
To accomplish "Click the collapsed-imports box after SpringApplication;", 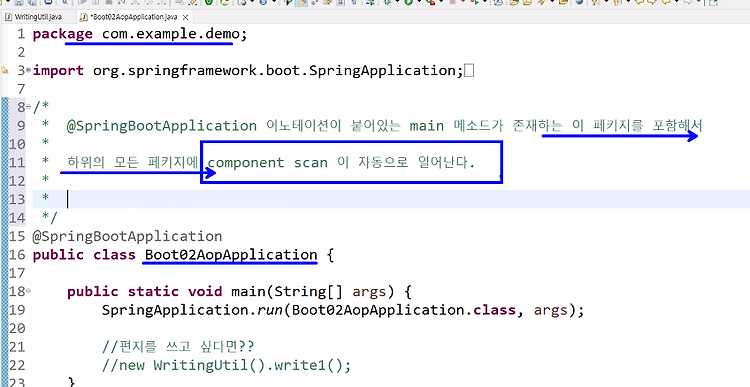I will click(469, 71).
